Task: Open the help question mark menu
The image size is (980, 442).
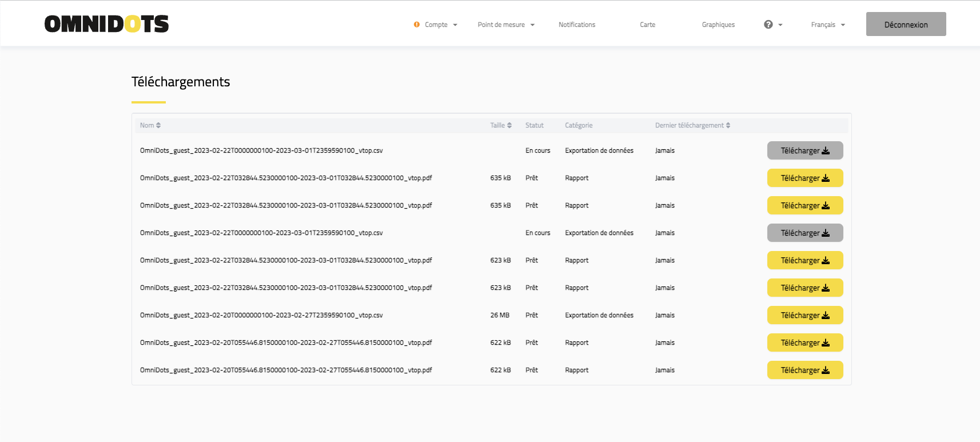Action: coord(772,25)
